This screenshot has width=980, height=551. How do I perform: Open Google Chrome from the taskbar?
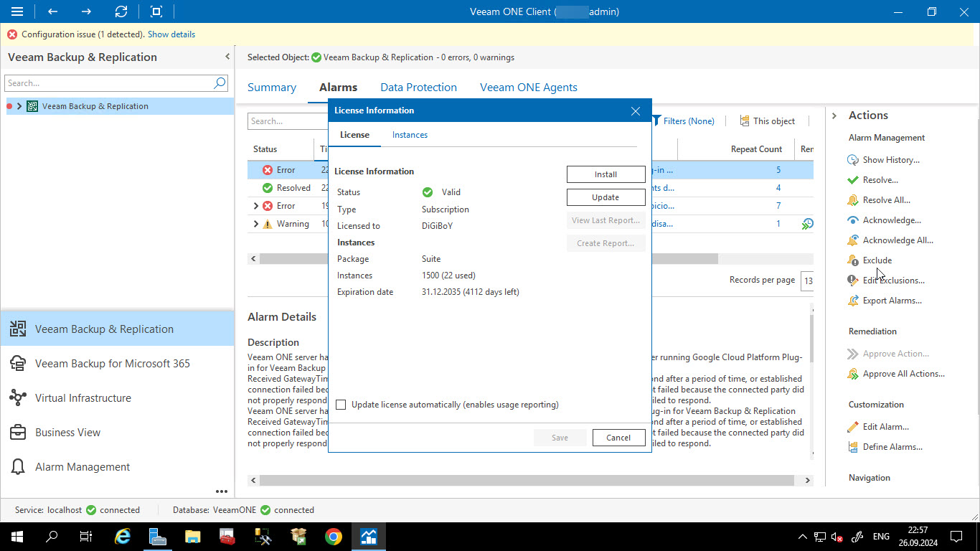point(333,536)
